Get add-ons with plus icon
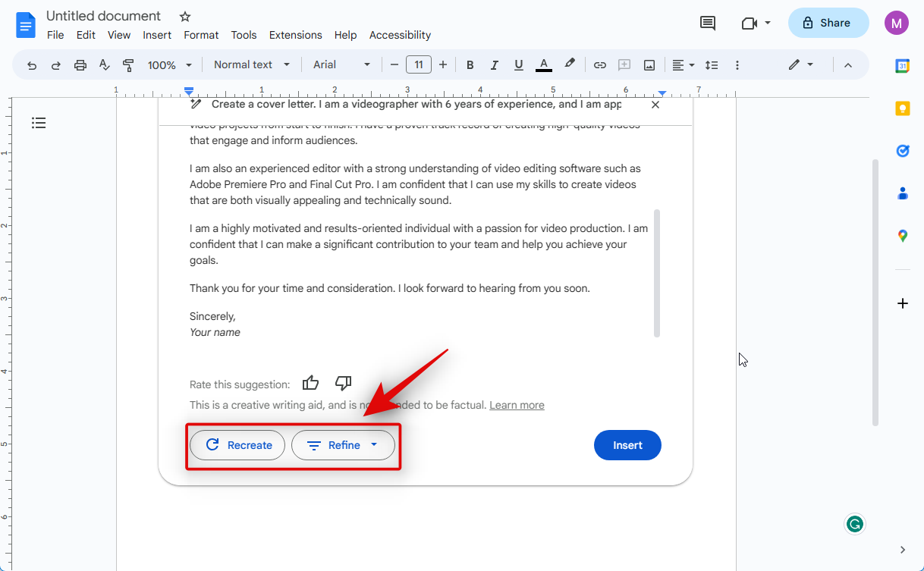The image size is (924, 571). [902, 303]
